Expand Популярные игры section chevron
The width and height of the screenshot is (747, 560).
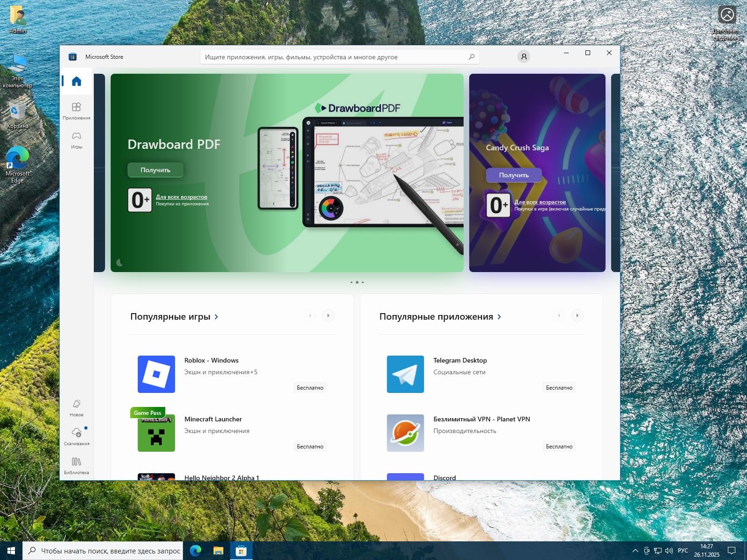[x=216, y=317]
